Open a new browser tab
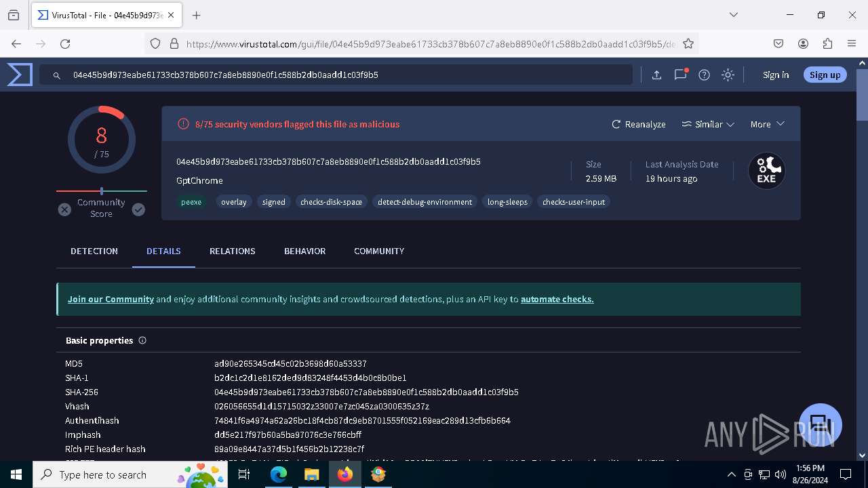The height and width of the screenshot is (488, 868). (196, 15)
